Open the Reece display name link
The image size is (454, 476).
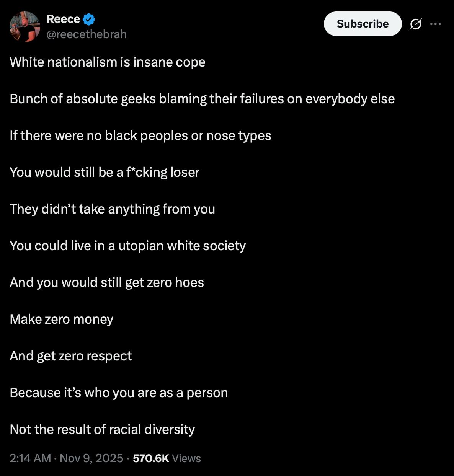tap(63, 19)
